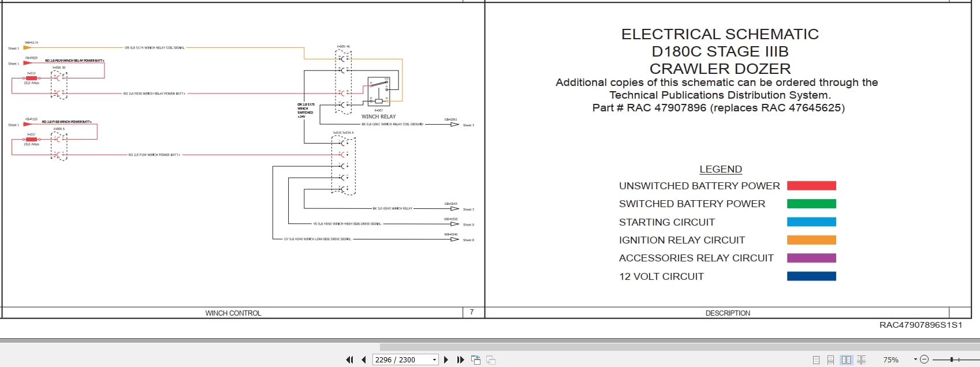Click the CRAWLER DOZER title line
This screenshot has width=980, height=367.
click(x=720, y=69)
